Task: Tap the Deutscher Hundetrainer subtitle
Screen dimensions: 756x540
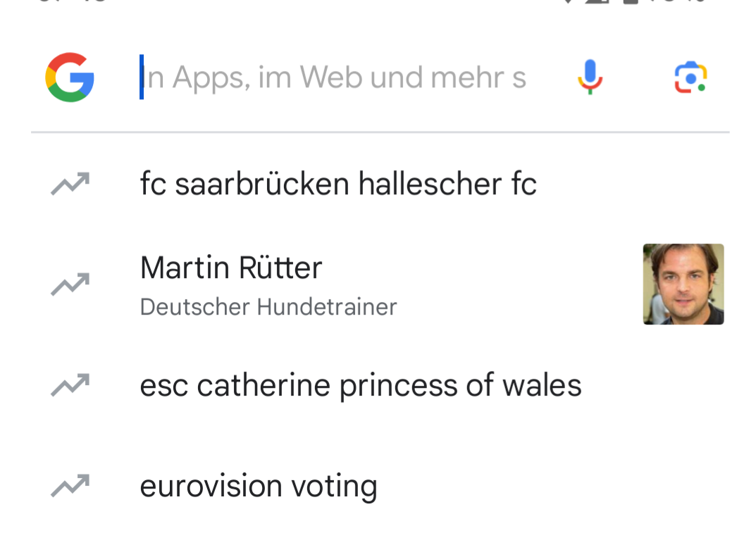Action: click(268, 307)
